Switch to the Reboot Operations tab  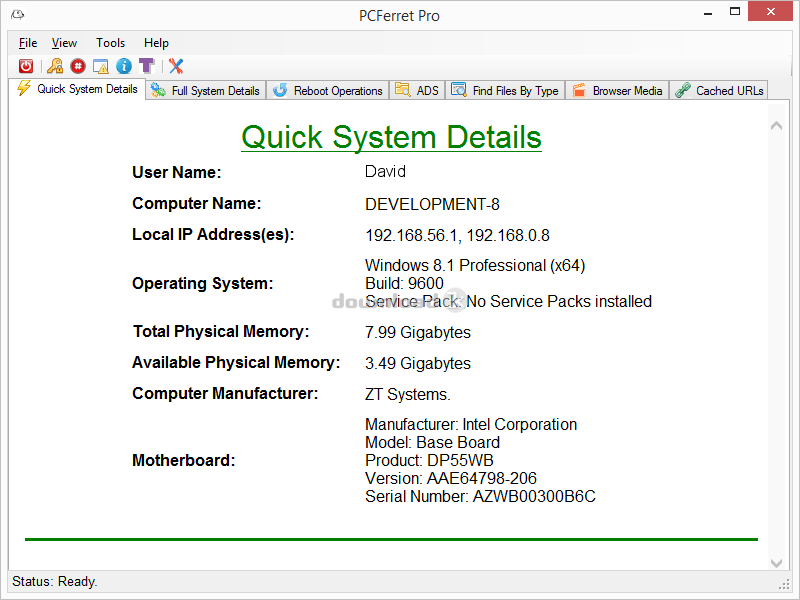[328, 91]
